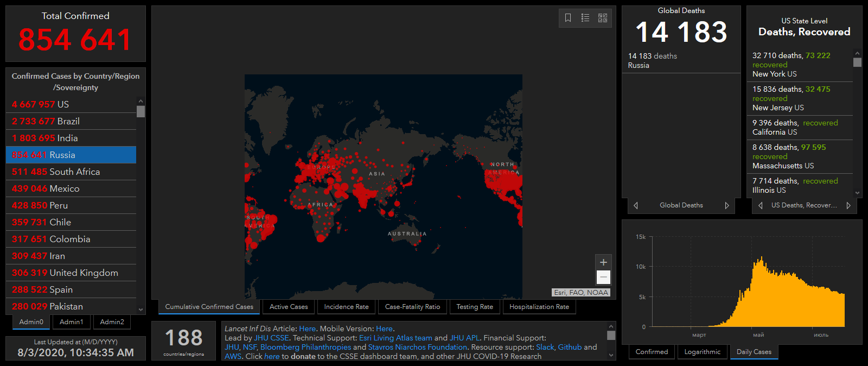
Task: Switch to Active Cases map tab
Action: pos(289,307)
